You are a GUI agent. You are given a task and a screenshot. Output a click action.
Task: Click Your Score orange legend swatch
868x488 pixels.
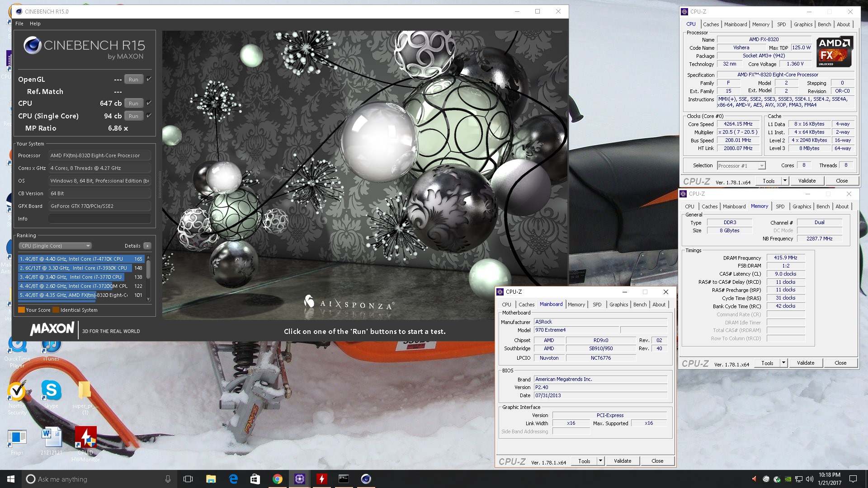21,310
